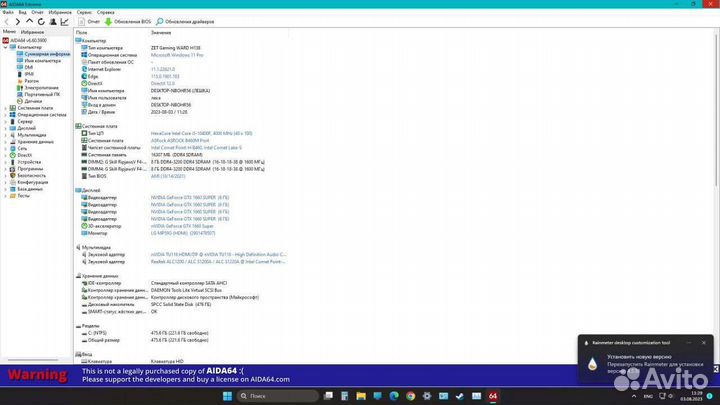Close the Rainmeter notification popup
The image size is (720, 405).
click(x=703, y=343)
